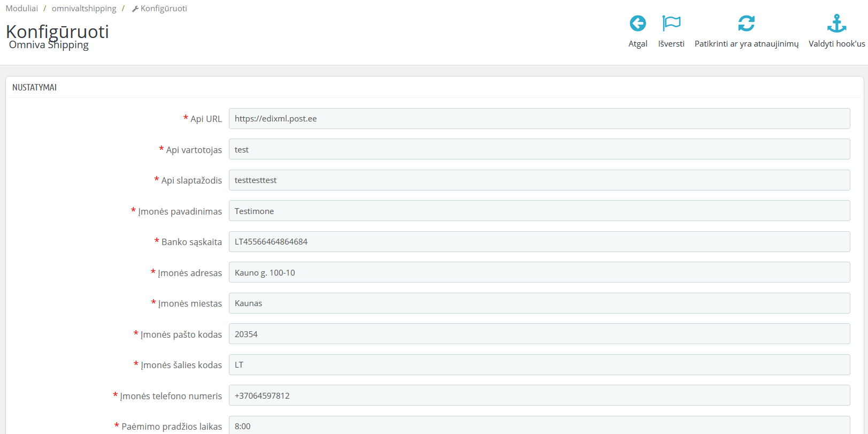The width and height of the screenshot is (868, 434).
Task: Click the Įmonės telefono numeris label
Action: tap(171, 396)
